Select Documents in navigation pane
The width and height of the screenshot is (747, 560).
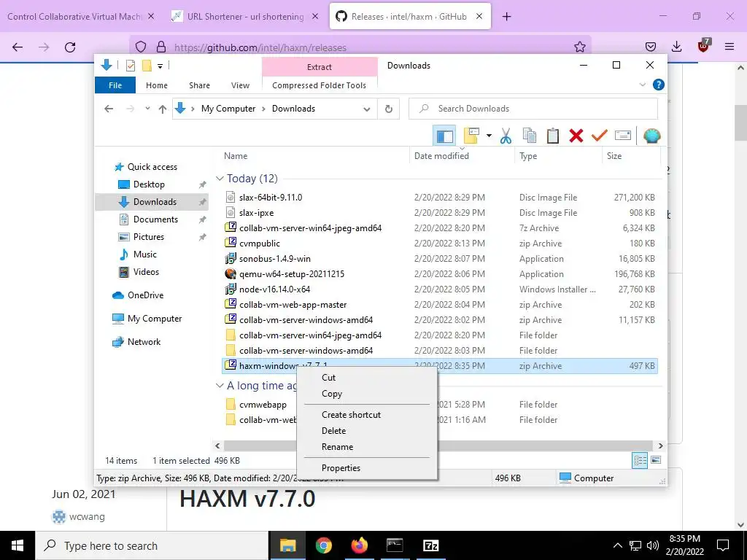pyautogui.click(x=155, y=219)
